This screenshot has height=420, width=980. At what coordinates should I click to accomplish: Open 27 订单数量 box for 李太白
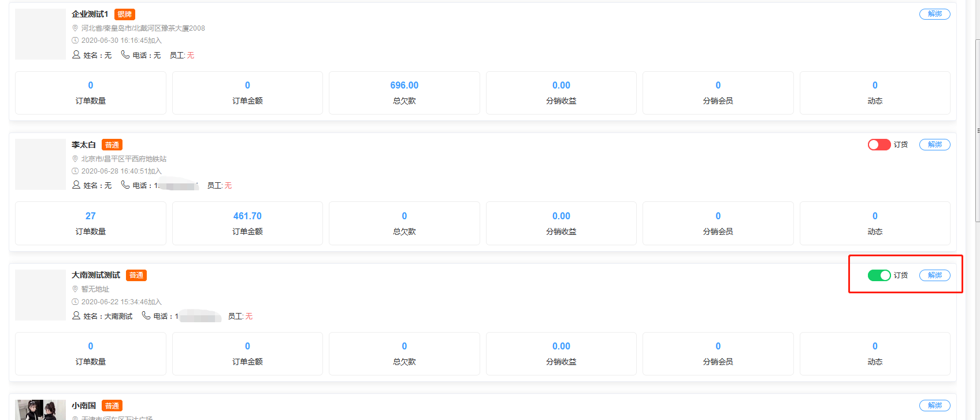pyautogui.click(x=91, y=223)
